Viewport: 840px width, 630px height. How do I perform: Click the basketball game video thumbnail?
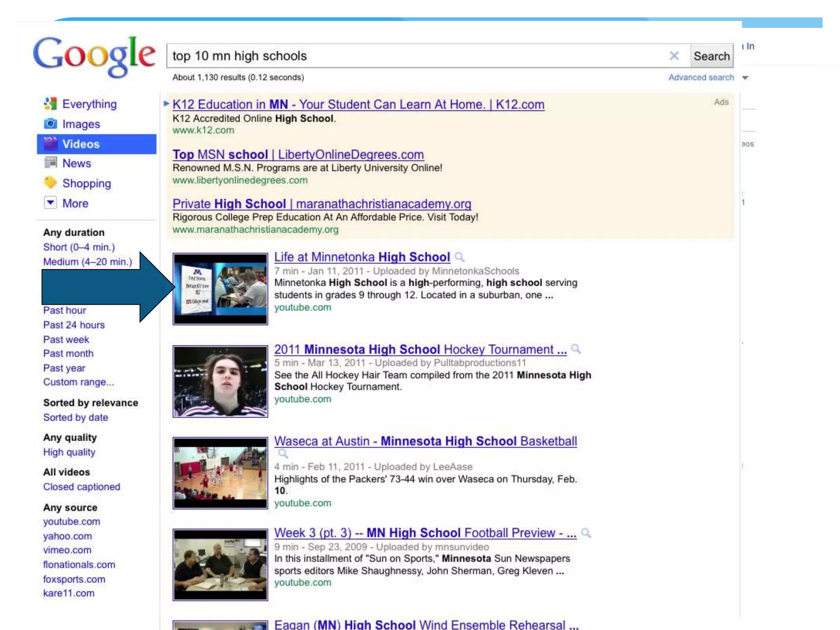point(220,473)
